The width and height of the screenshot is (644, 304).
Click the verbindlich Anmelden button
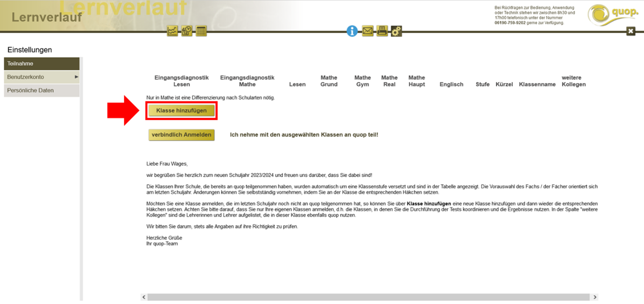[x=181, y=135]
